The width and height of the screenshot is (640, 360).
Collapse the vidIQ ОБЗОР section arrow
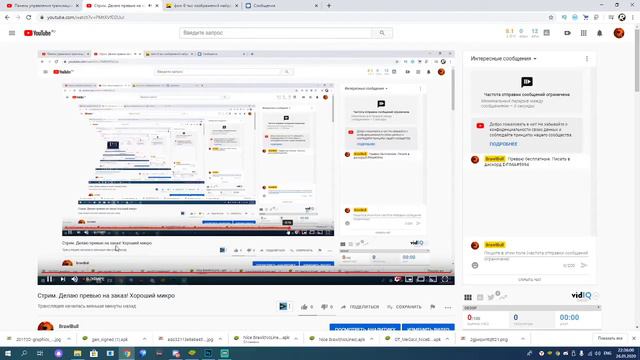[598, 308]
